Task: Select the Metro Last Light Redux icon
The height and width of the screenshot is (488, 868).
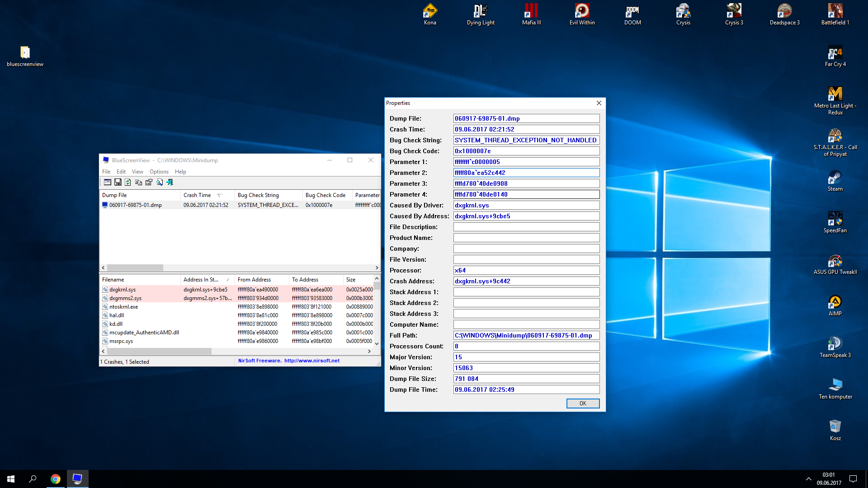Action: (x=835, y=101)
